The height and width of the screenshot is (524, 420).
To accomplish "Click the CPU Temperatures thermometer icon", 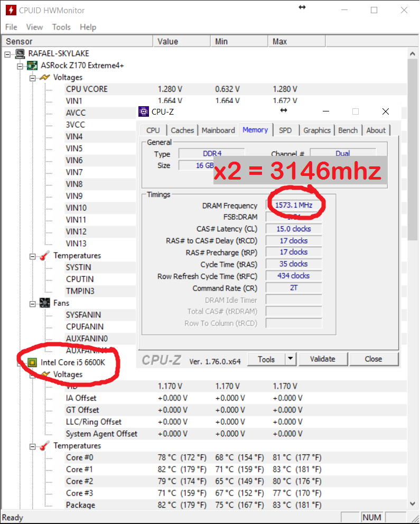I will click(45, 446).
